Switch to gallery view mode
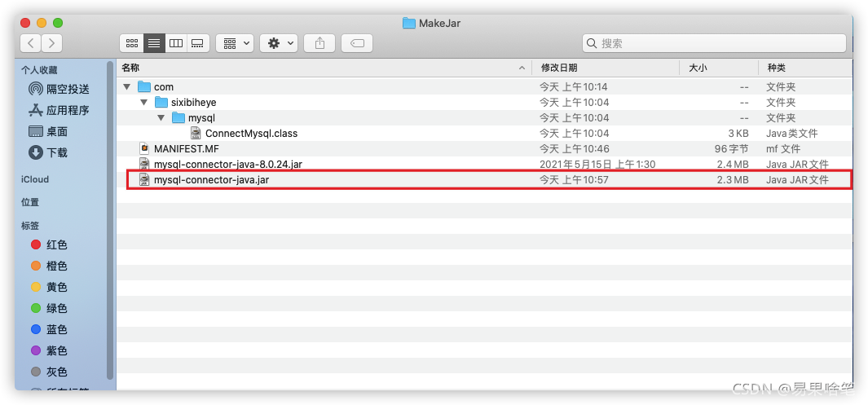Viewport: 868px width, 405px height. [197, 43]
